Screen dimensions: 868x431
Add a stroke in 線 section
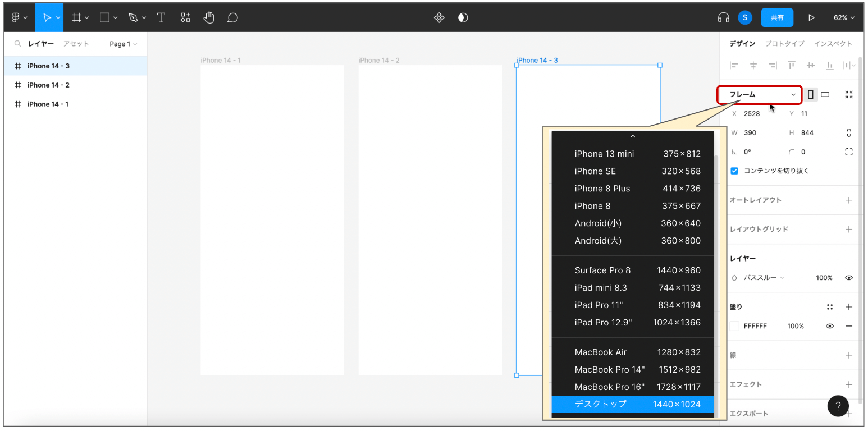[x=849, y=355]
